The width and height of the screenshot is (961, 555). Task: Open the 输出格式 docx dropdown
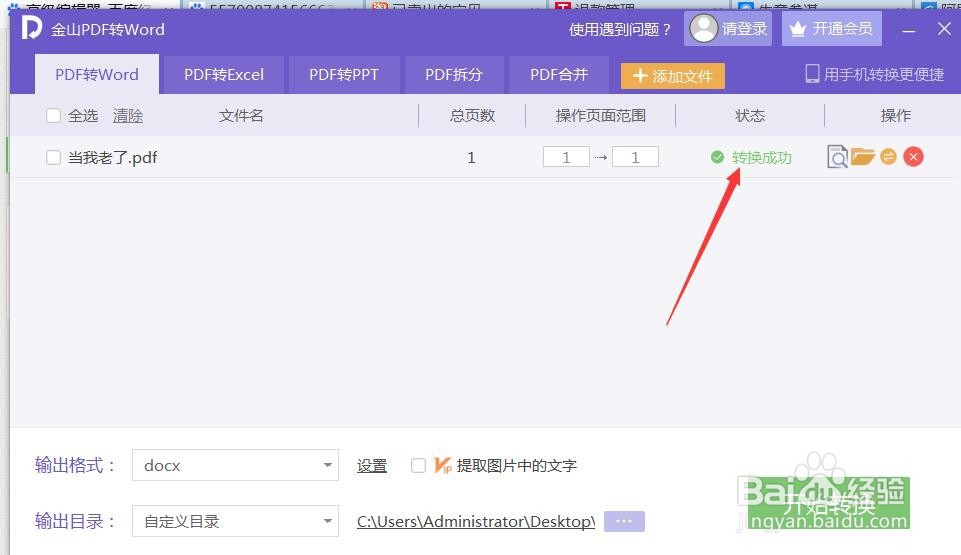(x=235, y=466)
